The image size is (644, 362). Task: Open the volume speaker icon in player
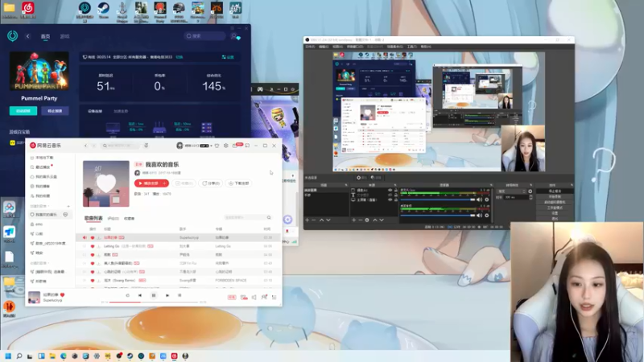point(254,297)
